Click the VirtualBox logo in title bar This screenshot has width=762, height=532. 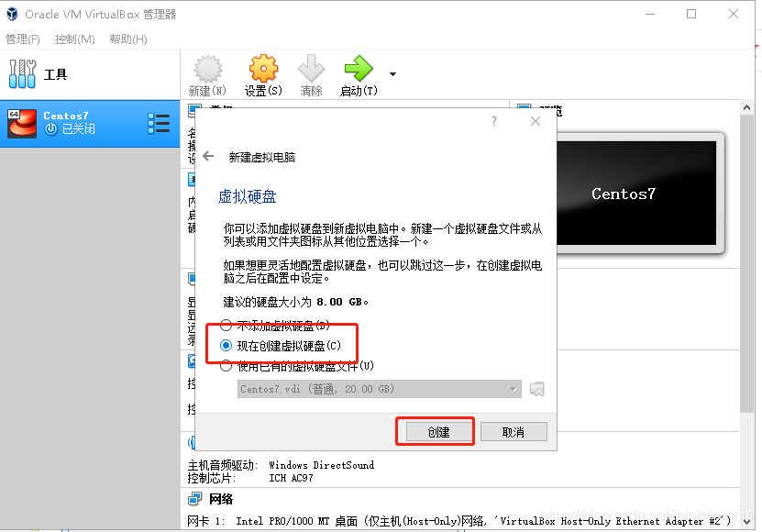12,14
